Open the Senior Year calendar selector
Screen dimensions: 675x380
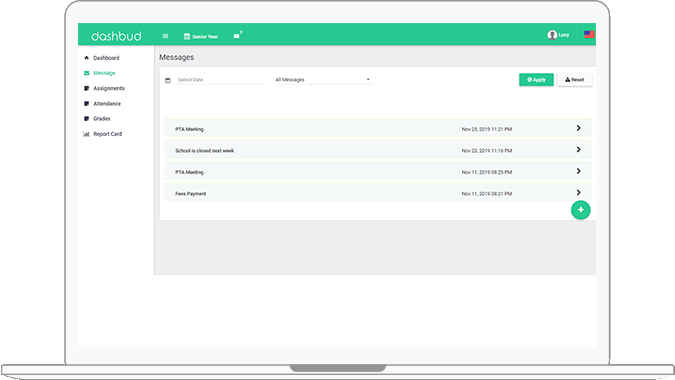click(x=201, y=36)
